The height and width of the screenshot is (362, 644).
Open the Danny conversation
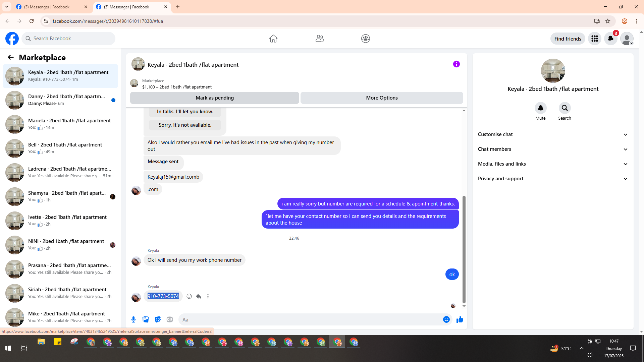coord(60,100)
